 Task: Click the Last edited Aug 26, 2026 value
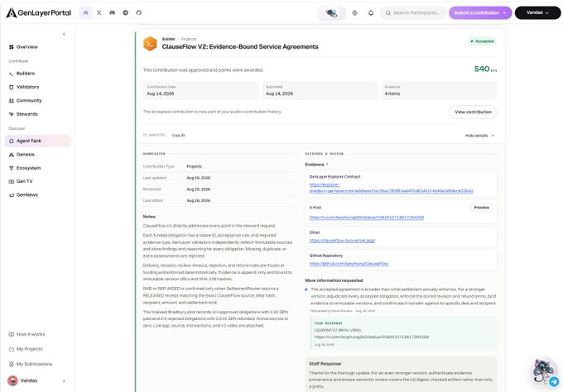pyautogui.click(x=198, y=201)
